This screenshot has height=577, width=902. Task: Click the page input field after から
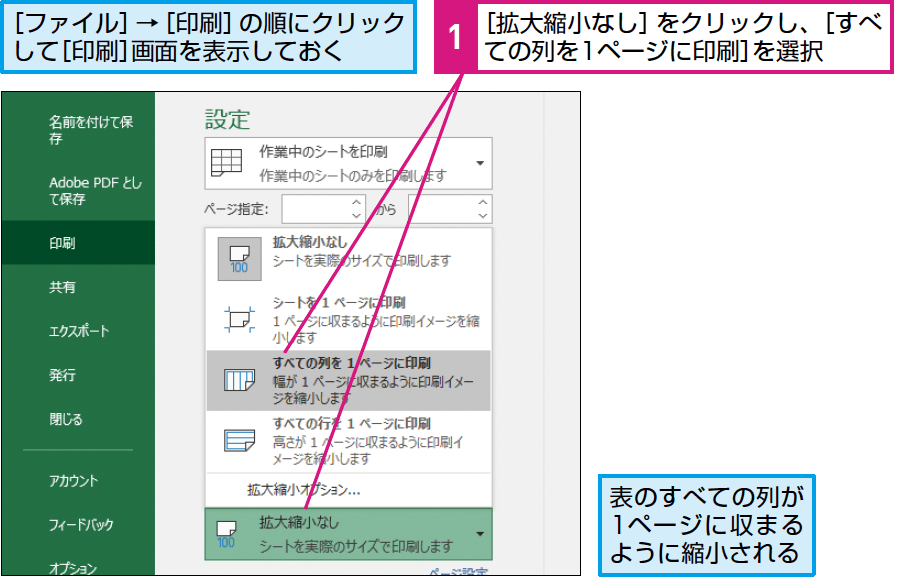(x=443, y=209)
